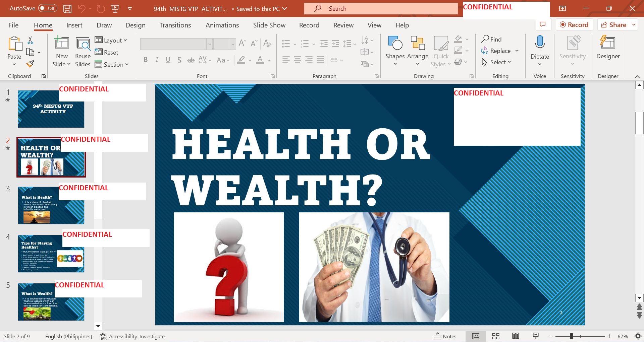
Task: Click the Share button
Action: (x=614, y=25)
